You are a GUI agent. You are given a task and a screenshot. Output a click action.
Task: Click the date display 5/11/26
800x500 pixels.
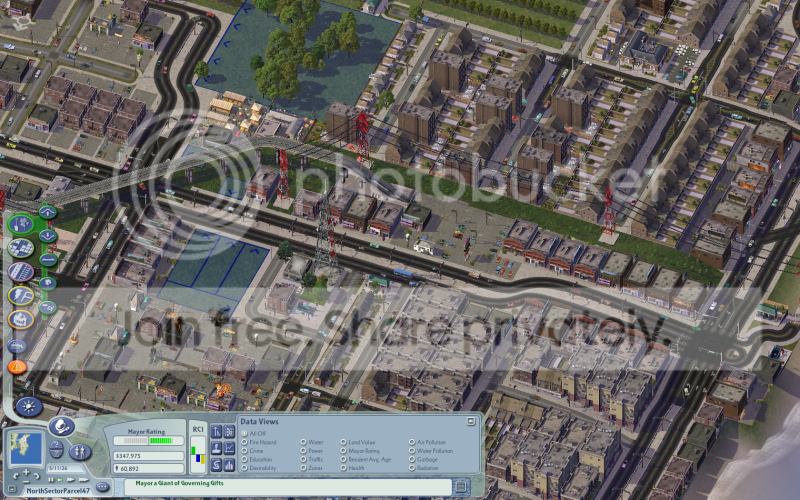click(x=65, y=468)
